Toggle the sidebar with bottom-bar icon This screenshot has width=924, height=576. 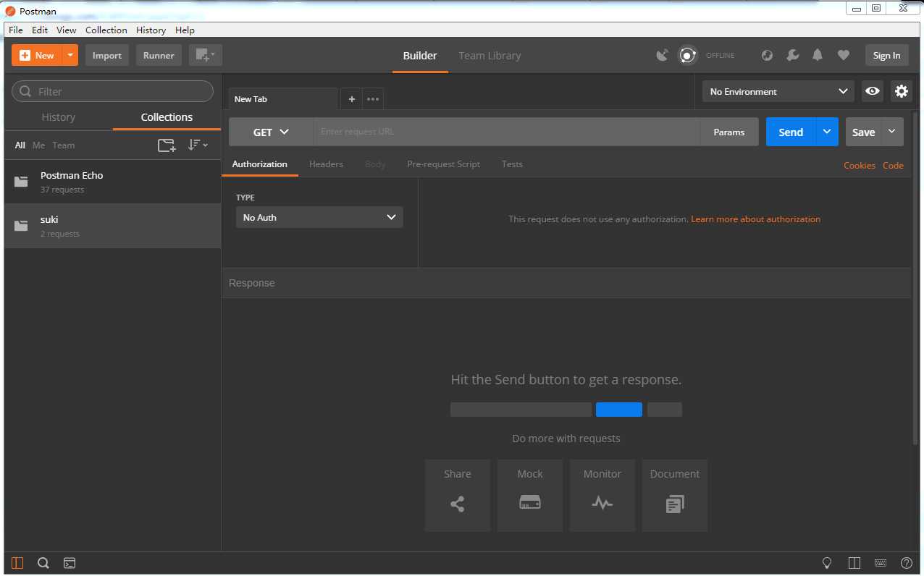[x=17, y=563]
